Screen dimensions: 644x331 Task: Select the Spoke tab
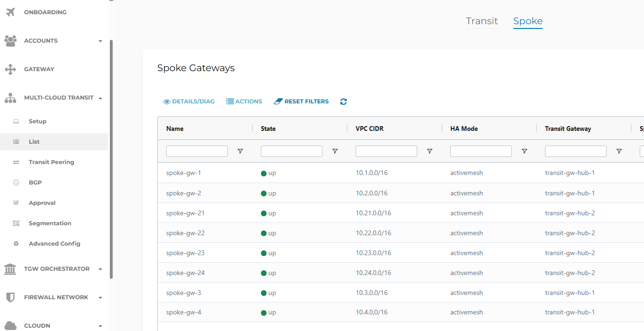tap(528, 21)
